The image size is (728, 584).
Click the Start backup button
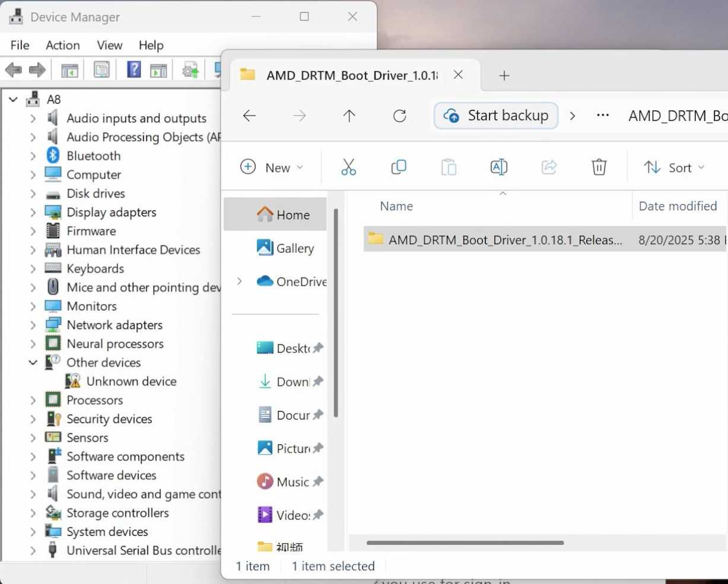[x=496, y=116]
